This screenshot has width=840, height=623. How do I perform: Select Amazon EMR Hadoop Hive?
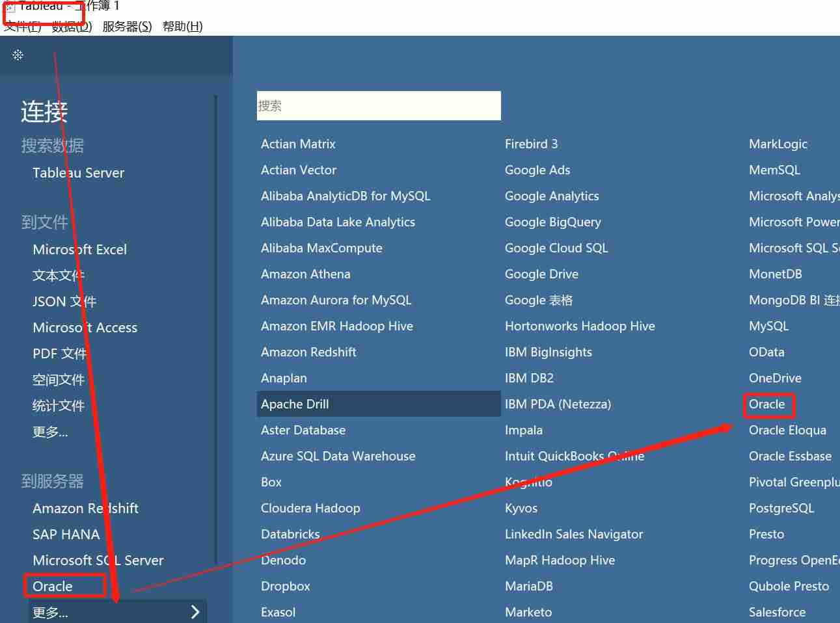tap(337, 326)
